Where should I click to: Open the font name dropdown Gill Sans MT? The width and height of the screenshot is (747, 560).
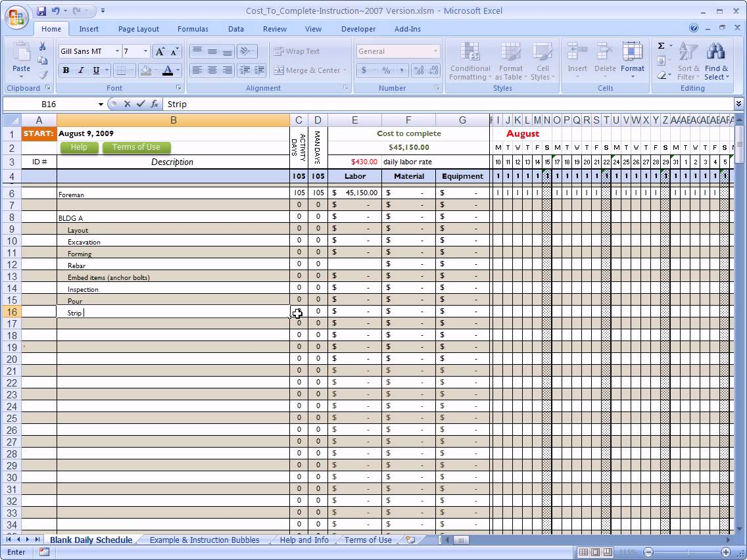[117, 51]
